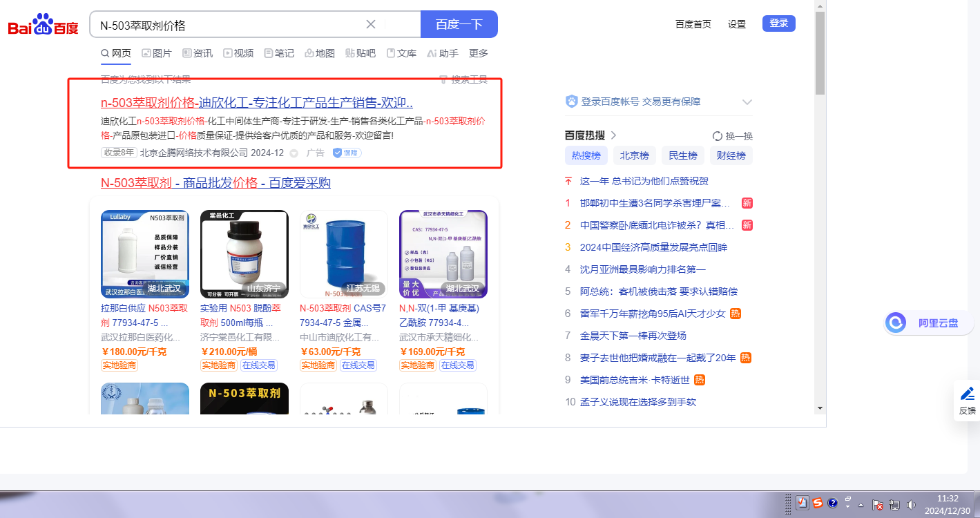Click the 登录百度帐号 shield icon

pyautogui.click(x=571, y=102)
